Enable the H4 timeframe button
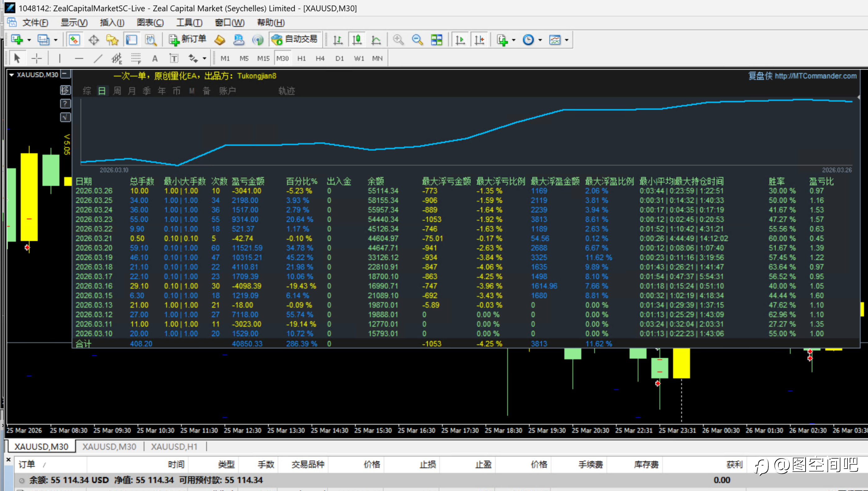This screenshot has height=491, width=868. (320, 58)
